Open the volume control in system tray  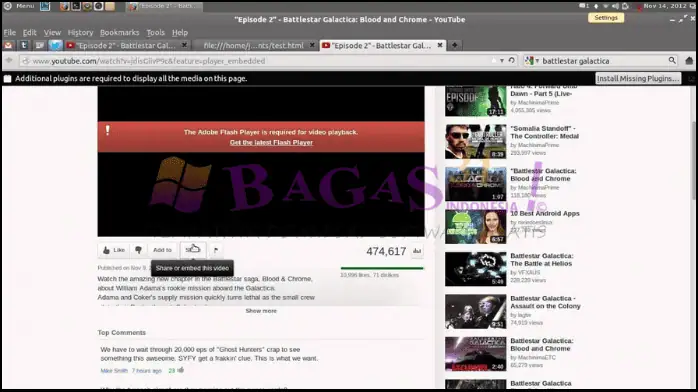tap(615, 6)
